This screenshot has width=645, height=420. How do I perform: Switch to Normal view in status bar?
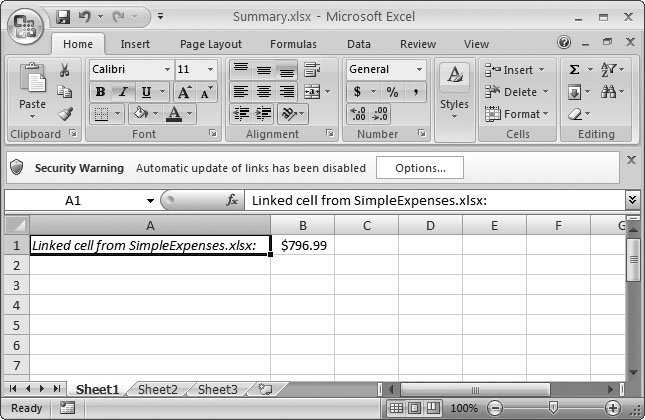(x=396, y=408)
